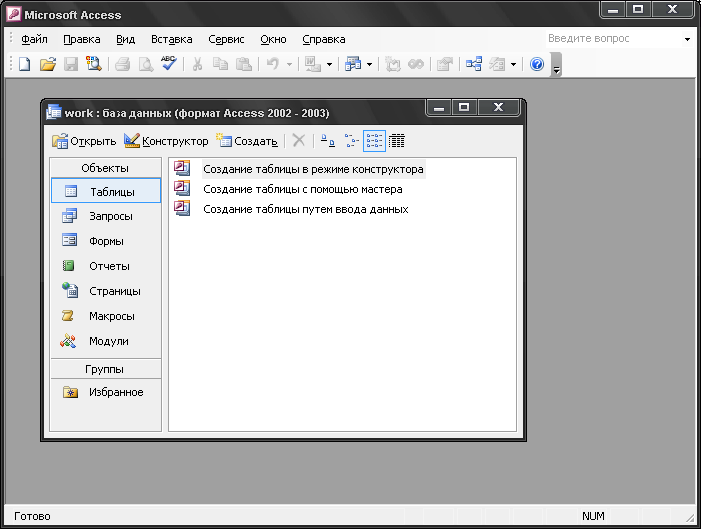Click the Paste clipboard icon
The height and width of the screenshot is (529, 701).
[244, 64]
